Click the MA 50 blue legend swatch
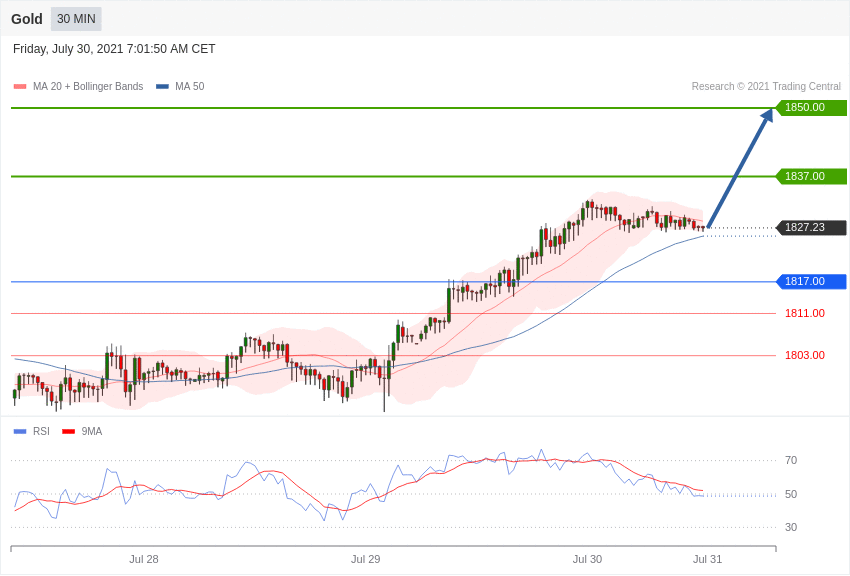The height and width of the screenshot is (576, 850). point(162,86)
